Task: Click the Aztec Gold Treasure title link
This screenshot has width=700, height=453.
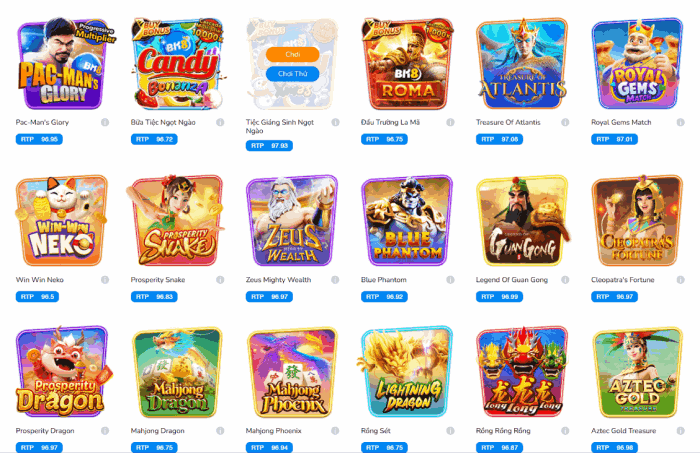Action: (x=623, y=431)
